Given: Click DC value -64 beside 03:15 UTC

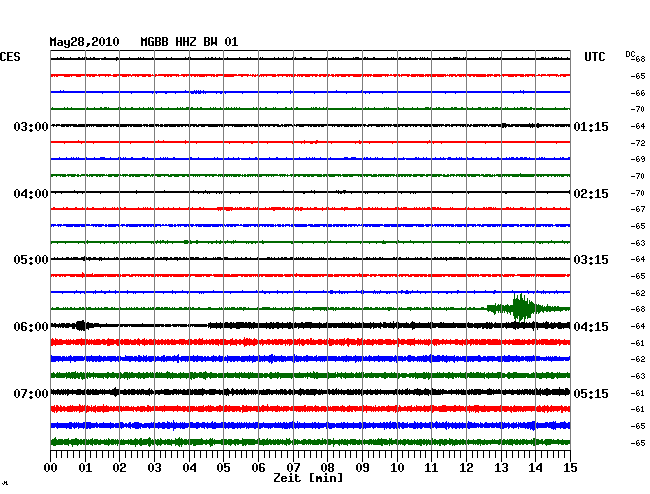Looking at the screenshot, I should pos(638,259).
